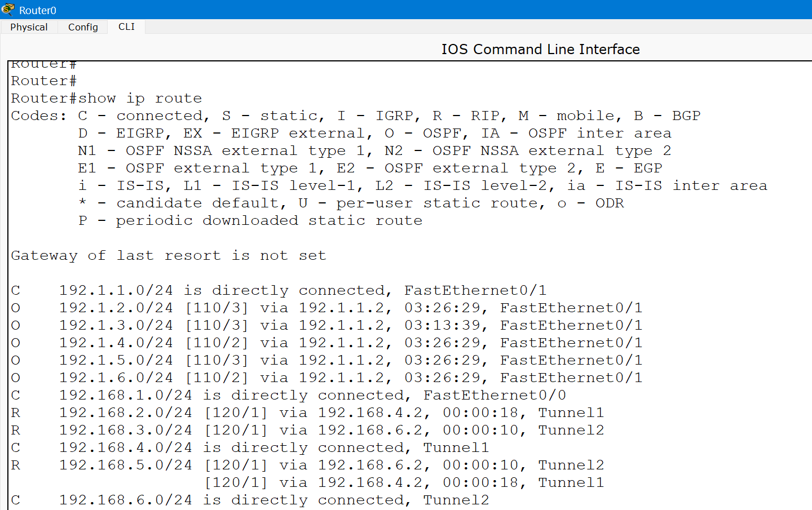Click the 192.1.1.0/24 directly connected route
This screenshot has width=812, height=510.
point(279,291)
